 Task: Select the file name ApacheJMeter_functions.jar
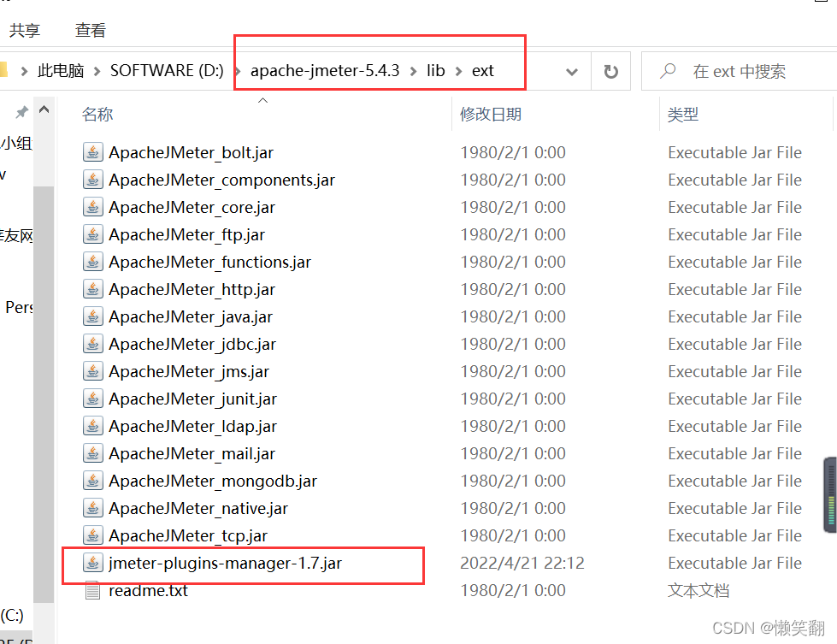click(x=209, y=263)
